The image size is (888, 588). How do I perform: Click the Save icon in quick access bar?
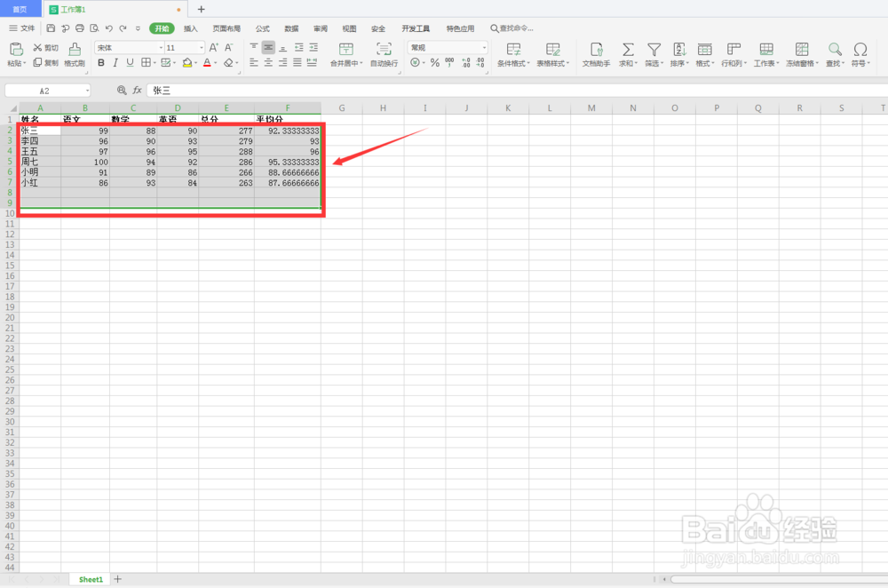[51, 28]
